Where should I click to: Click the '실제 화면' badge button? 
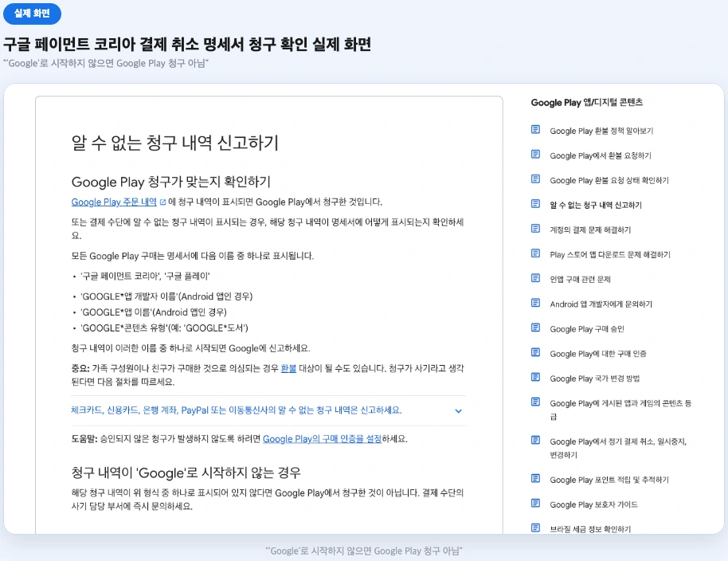[x=32, y=14]
